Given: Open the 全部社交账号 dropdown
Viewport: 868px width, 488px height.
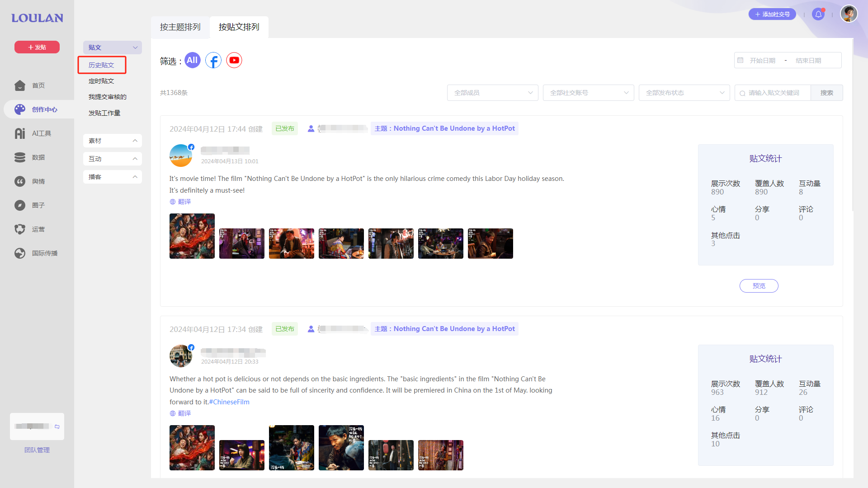Looking at the screenshot, I should (589, 93).
